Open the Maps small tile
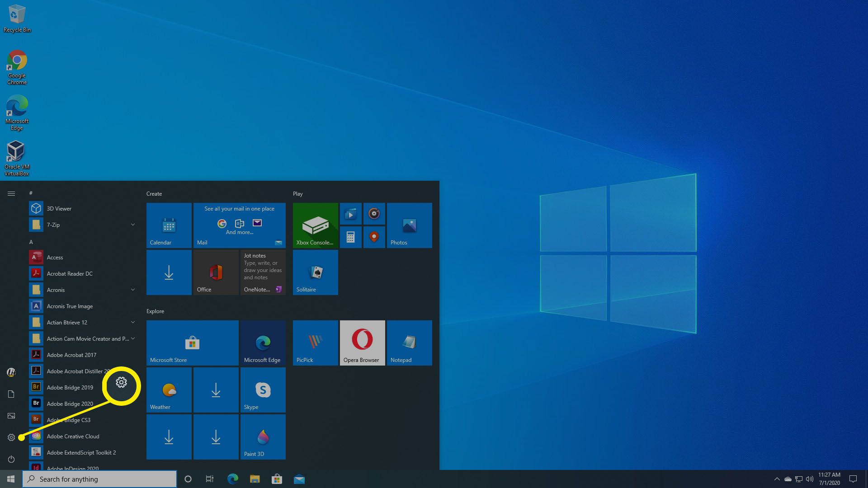Screen dimensions: 868x488 point(374,237)
